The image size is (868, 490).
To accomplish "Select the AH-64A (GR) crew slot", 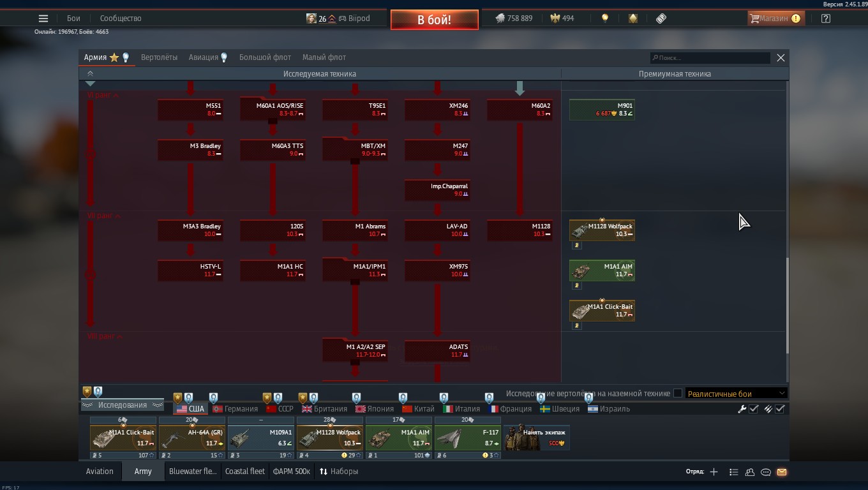I will click(192, 438).
